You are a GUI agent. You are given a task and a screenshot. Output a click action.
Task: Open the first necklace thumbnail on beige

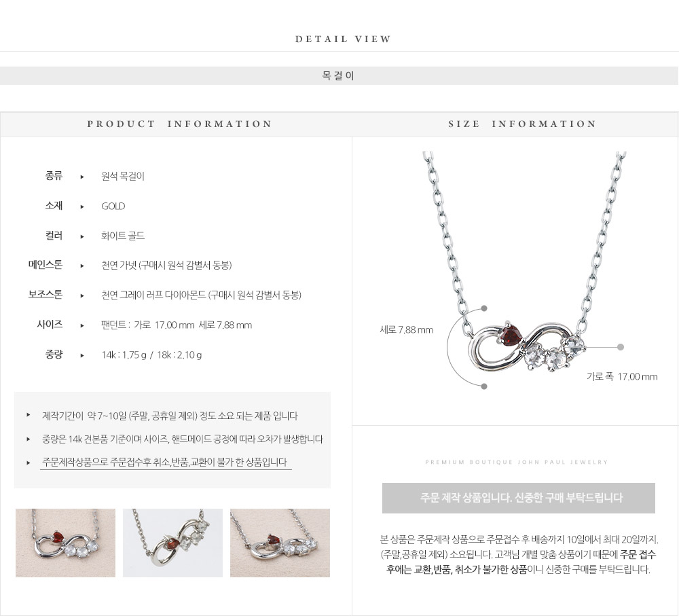click(x=65, y=543)
